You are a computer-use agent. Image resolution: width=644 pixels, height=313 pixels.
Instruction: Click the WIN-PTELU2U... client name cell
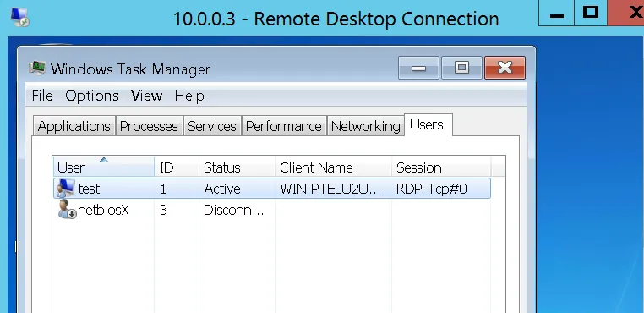click(330, 189)
